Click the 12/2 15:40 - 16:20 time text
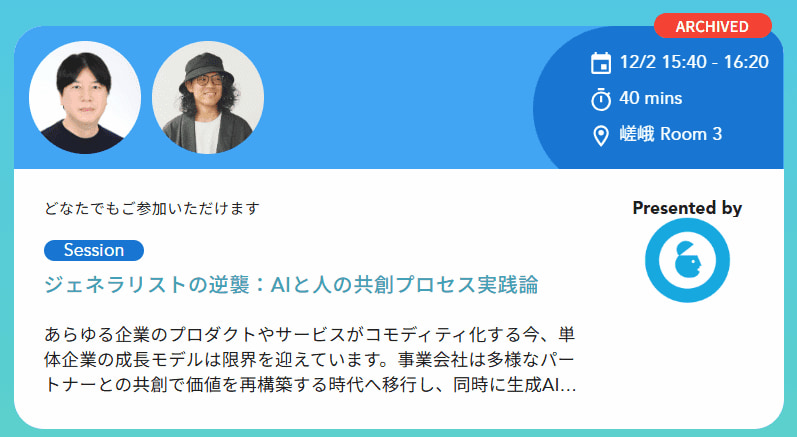 694,62
